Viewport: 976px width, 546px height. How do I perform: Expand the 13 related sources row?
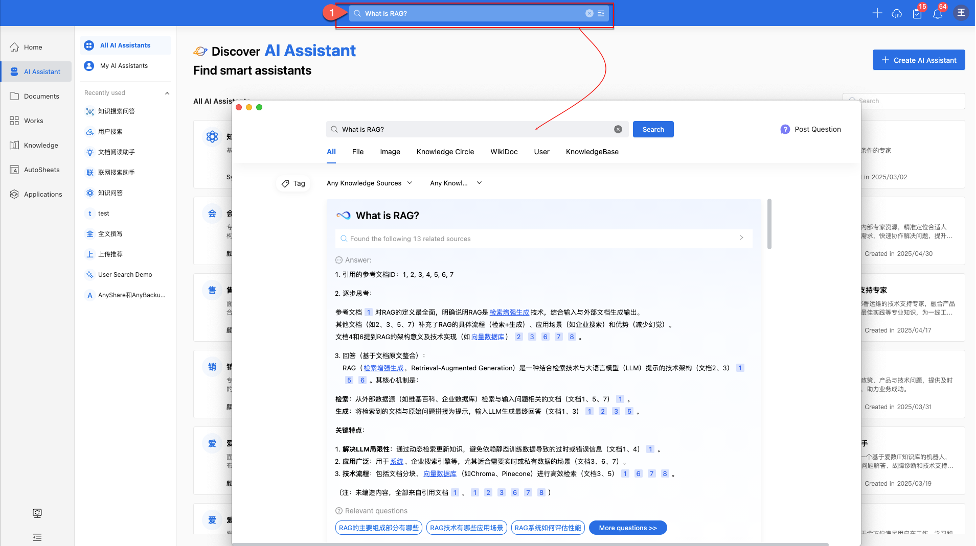pos(741,238)
